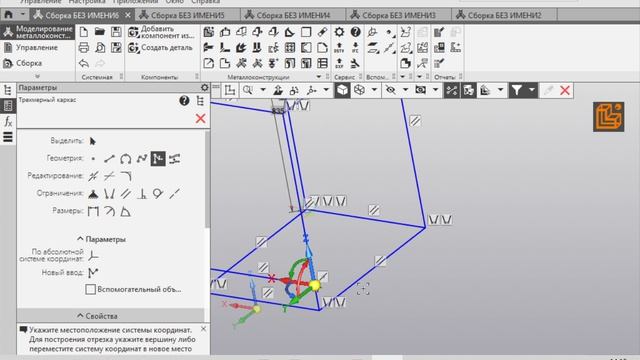Click the Parameters panel vertical scrollbar

207,180
